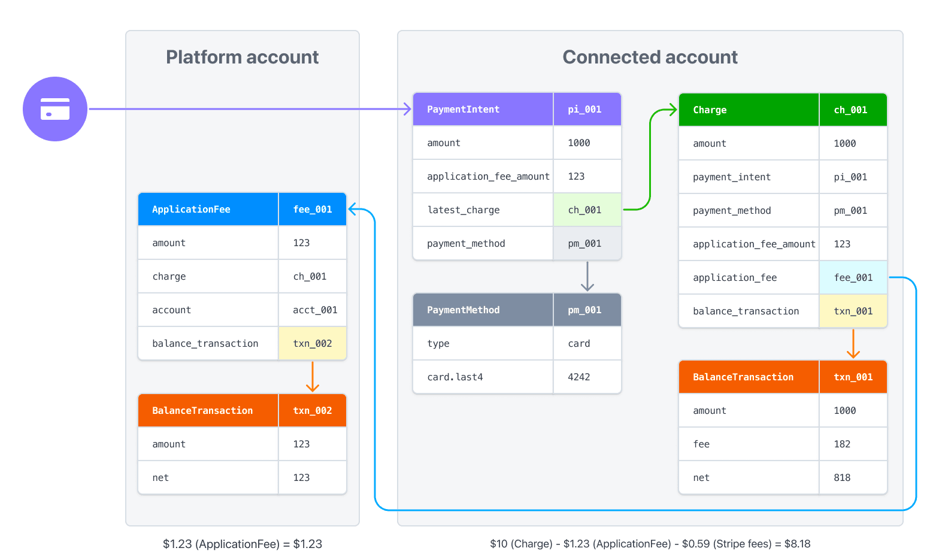
Task: Click the gray pm_001 payment_method value
Action: point(586,244)
